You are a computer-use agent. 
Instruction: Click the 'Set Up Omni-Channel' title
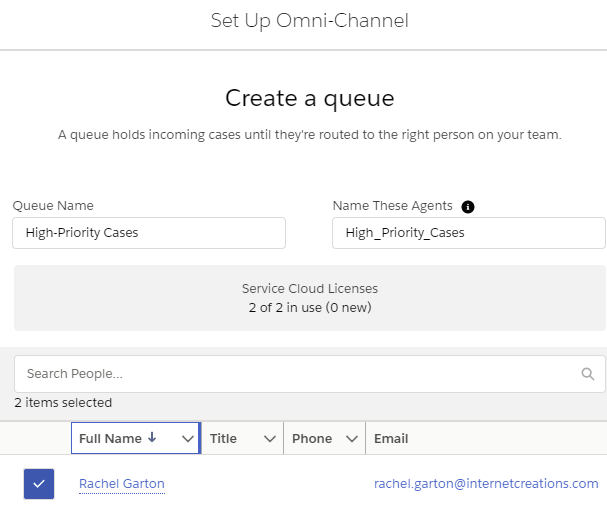(310, 21)
